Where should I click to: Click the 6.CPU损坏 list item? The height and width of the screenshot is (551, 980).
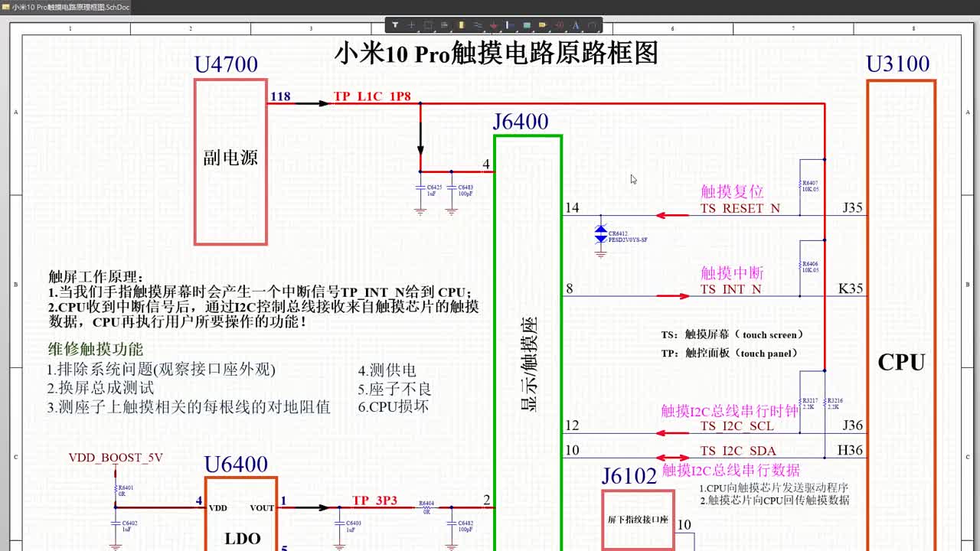pyautogui.click(x=393, y=406)
